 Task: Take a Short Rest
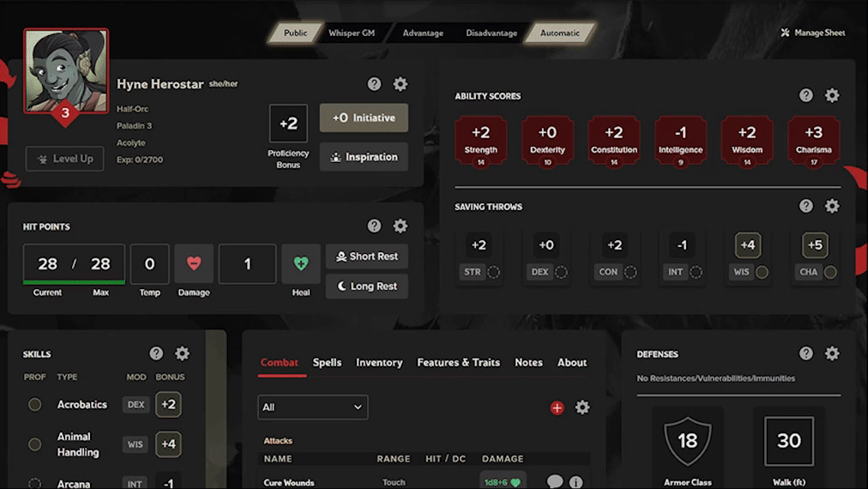367,257
